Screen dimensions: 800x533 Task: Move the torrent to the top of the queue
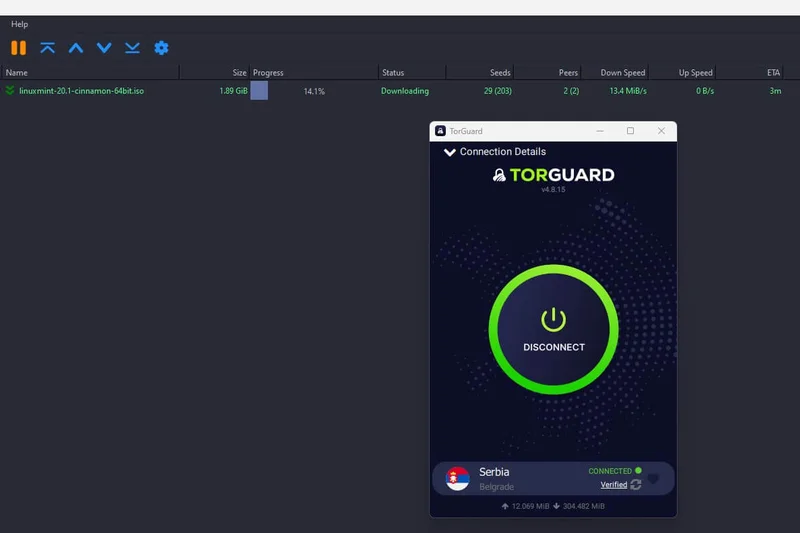click(x=47, y=48)
